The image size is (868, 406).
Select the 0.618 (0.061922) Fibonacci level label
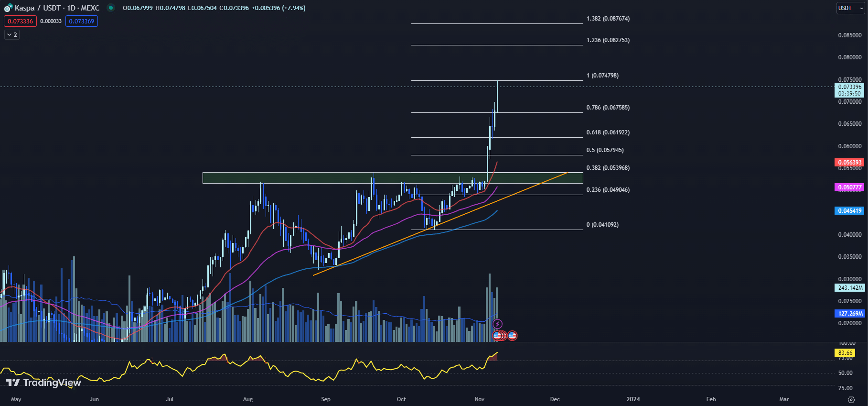tap(608, 132)
